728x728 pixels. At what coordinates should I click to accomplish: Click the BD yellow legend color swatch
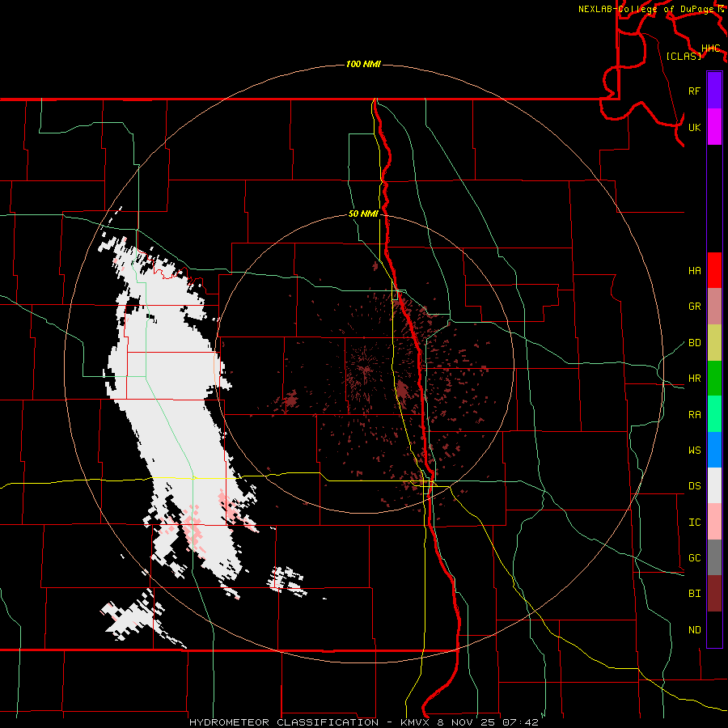click(x=714, y=343)
